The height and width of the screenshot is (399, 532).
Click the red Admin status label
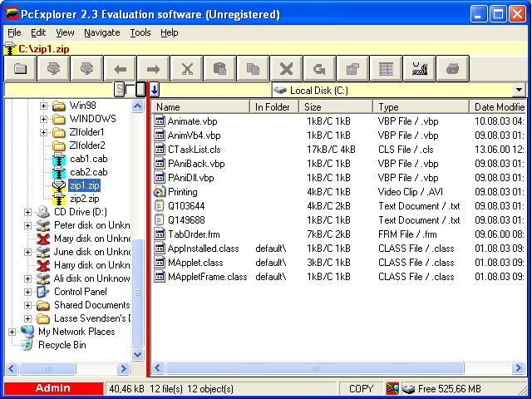(x=53, y=388)
